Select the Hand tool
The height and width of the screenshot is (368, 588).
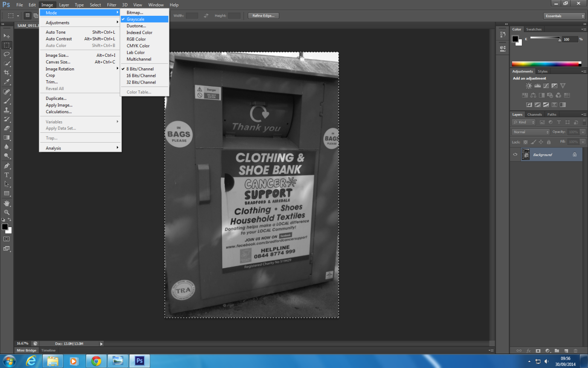pyautogui.click(x=7, y=203)
